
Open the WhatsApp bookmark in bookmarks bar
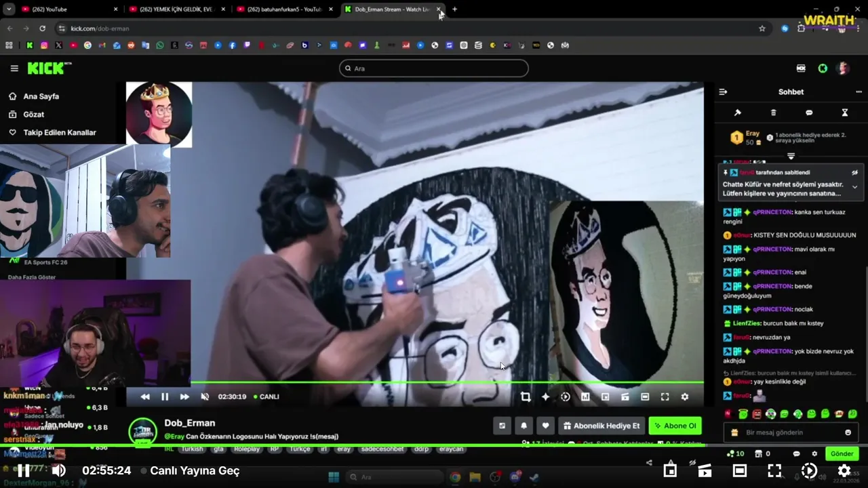click(160, 45)
